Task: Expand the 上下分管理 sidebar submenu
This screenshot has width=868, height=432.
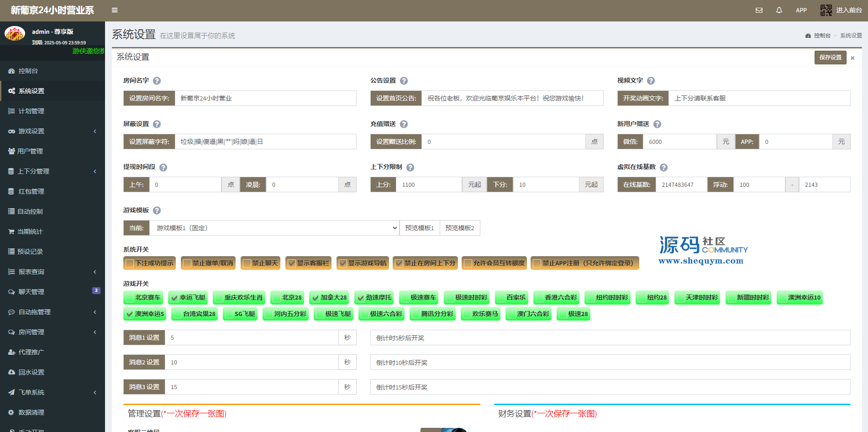Action: (x=53, y=171)
